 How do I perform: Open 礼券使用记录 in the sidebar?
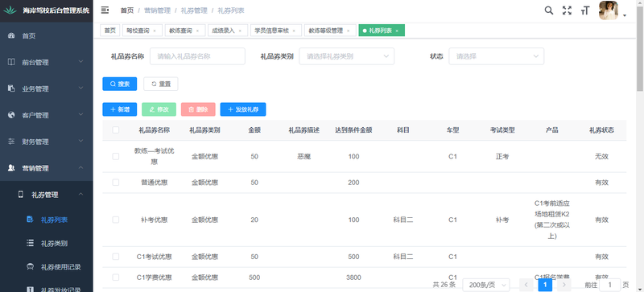tap(46, 267)
